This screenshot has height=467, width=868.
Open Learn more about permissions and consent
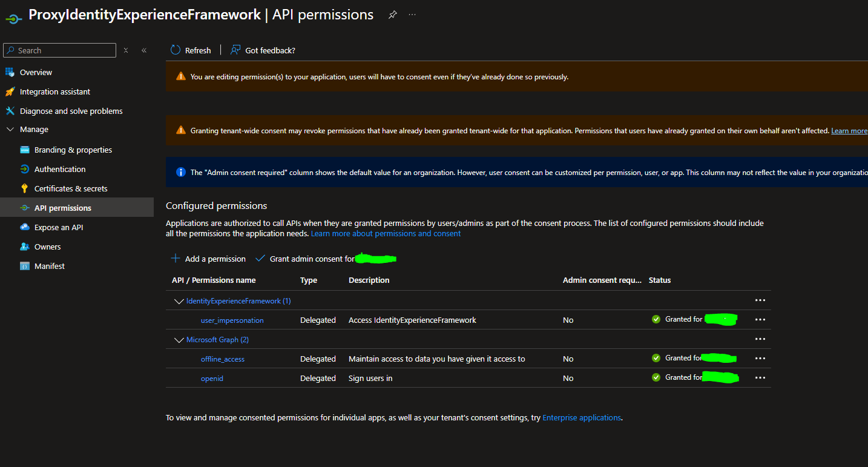click(386, 233)
